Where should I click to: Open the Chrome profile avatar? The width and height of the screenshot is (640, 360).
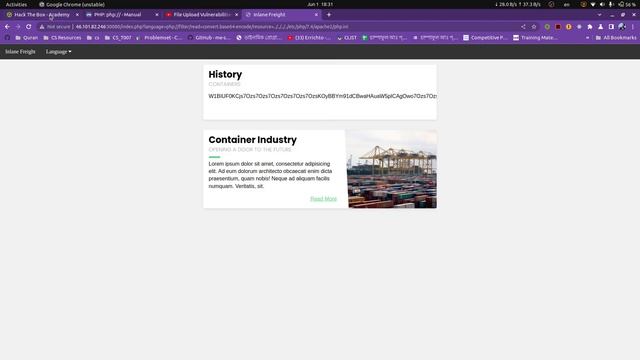622,27
